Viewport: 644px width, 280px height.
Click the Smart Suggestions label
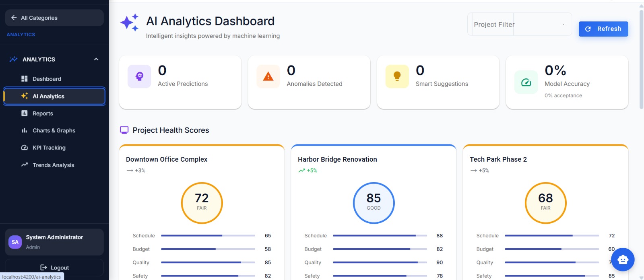pyautogui.click(x=442, y=84)
